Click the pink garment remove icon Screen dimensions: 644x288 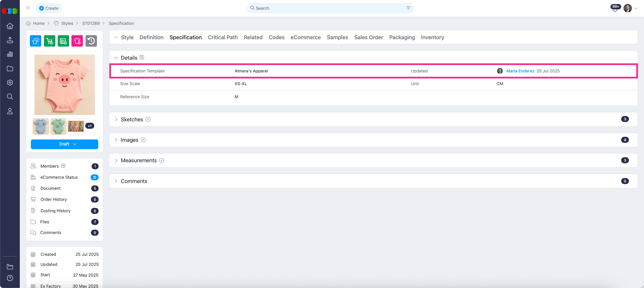[x=77, y=41]
